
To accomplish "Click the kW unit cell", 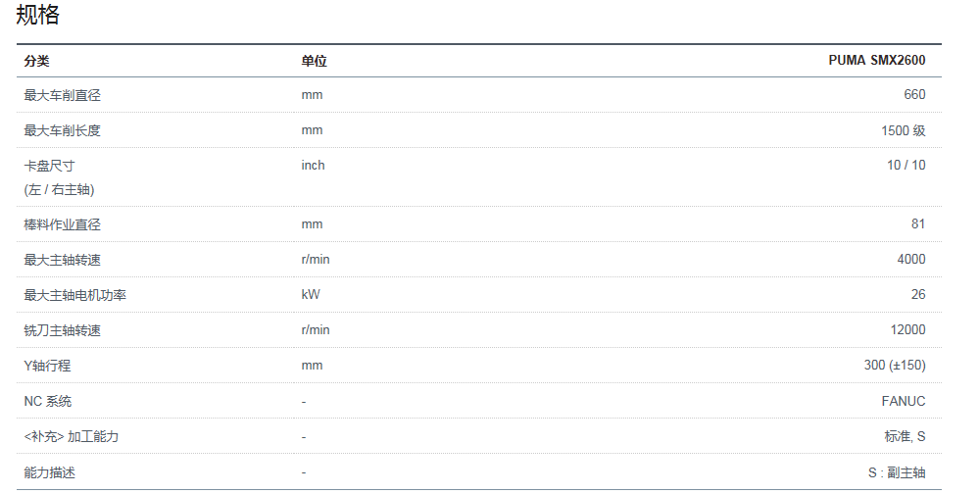I will [x=311, y=294].
